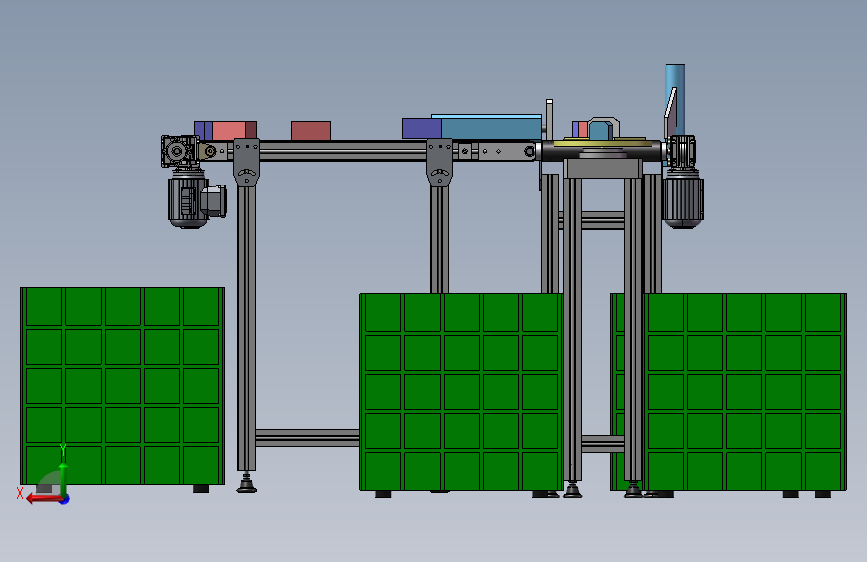Select the long light-blue box on the conveyor
Screen dimensions: 867x562
(486, 127)
